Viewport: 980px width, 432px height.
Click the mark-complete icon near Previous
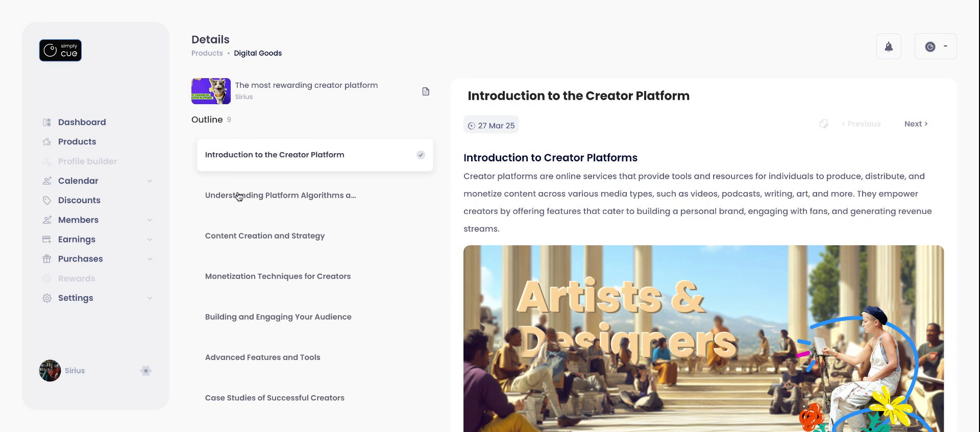tap(824, 124)
